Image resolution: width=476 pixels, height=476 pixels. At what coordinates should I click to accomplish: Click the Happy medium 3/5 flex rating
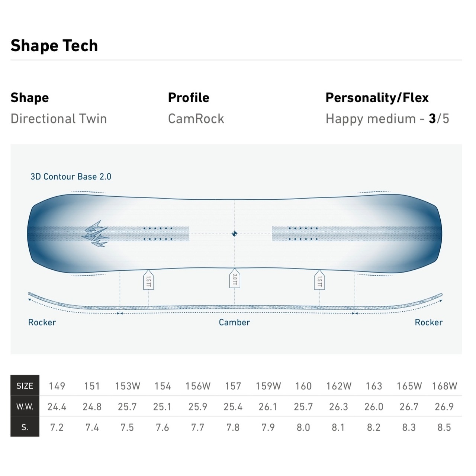[387, 119]
